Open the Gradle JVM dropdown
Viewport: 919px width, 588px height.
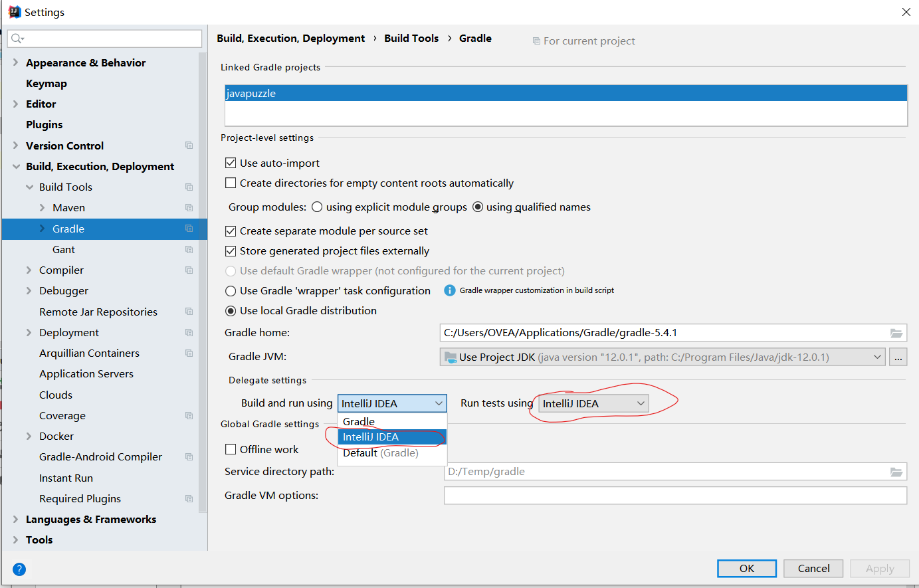(663, 357)
